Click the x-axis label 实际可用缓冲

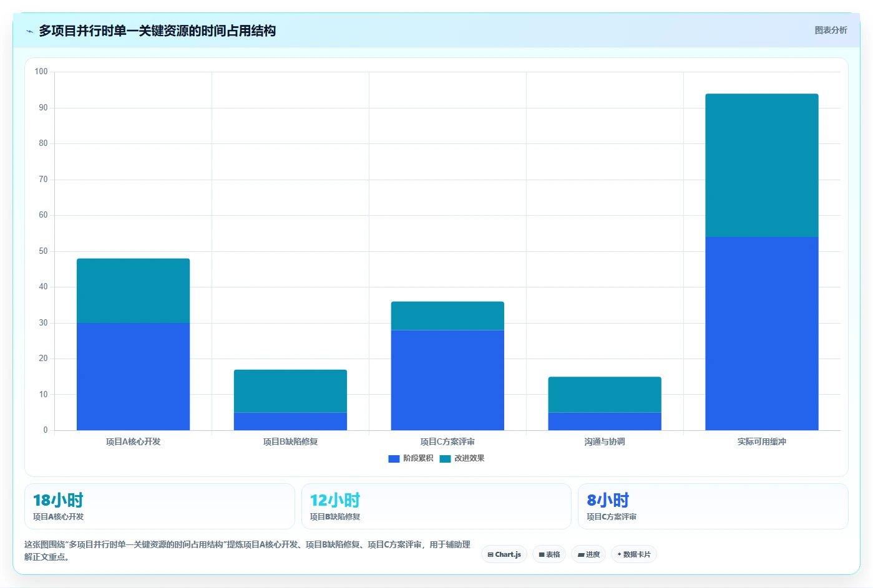tap(762, 441)
